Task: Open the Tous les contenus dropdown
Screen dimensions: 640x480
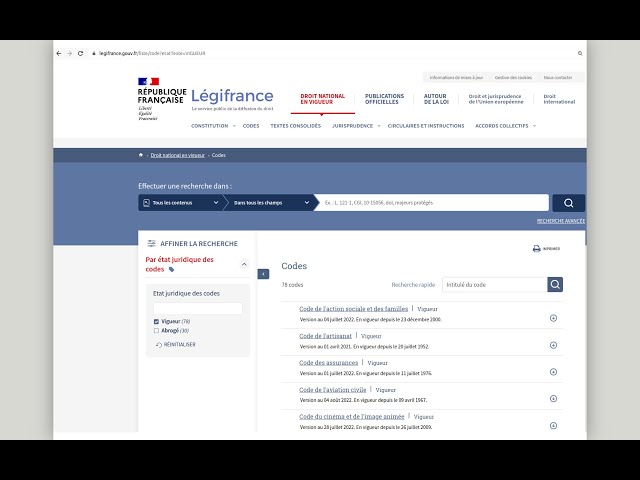Action: (x=180, y=203)
